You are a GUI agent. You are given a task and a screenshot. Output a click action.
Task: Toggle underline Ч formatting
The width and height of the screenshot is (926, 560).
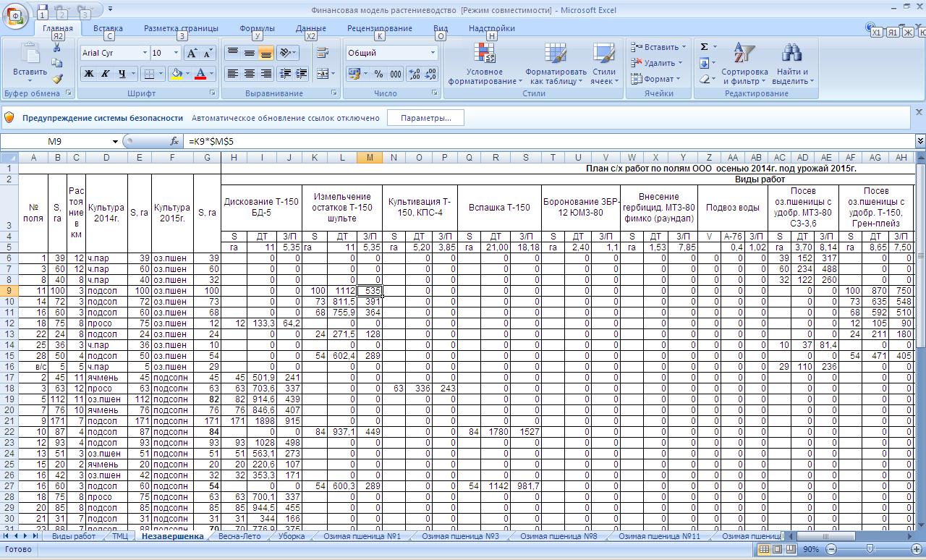pos(122,73)
